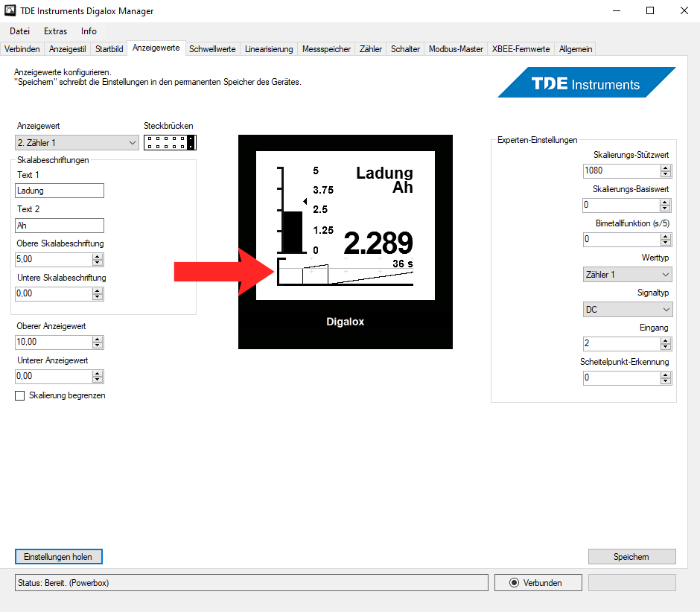The width and height of the screenshot is (700, 612).
Task: Expand the Anzeigewert dropdown '2. Zähler 1'
Action: (77, 143)
